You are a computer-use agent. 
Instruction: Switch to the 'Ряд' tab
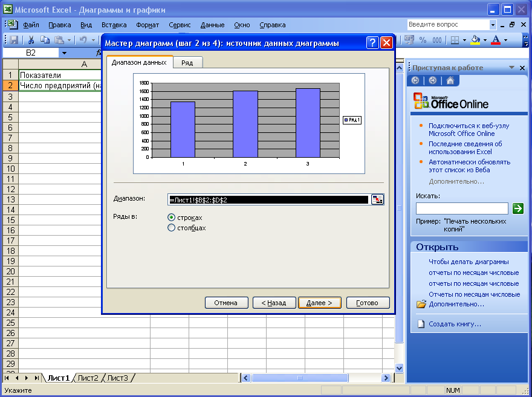(187, 63)
